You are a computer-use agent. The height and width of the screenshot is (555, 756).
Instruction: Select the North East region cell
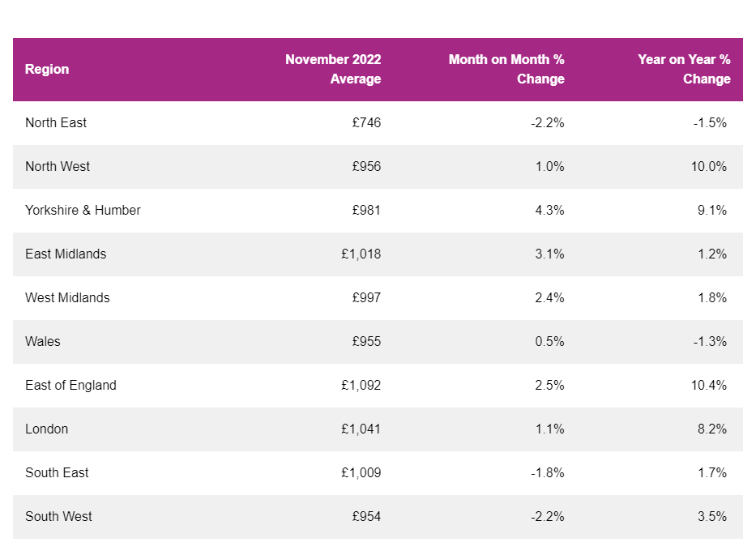pyautogui.click(x=56, y=123)
